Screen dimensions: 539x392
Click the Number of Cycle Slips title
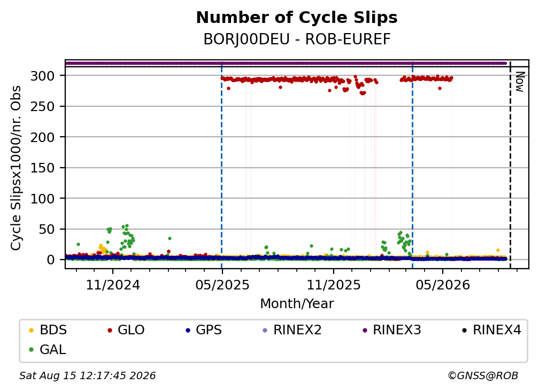(x=297, y=18)
